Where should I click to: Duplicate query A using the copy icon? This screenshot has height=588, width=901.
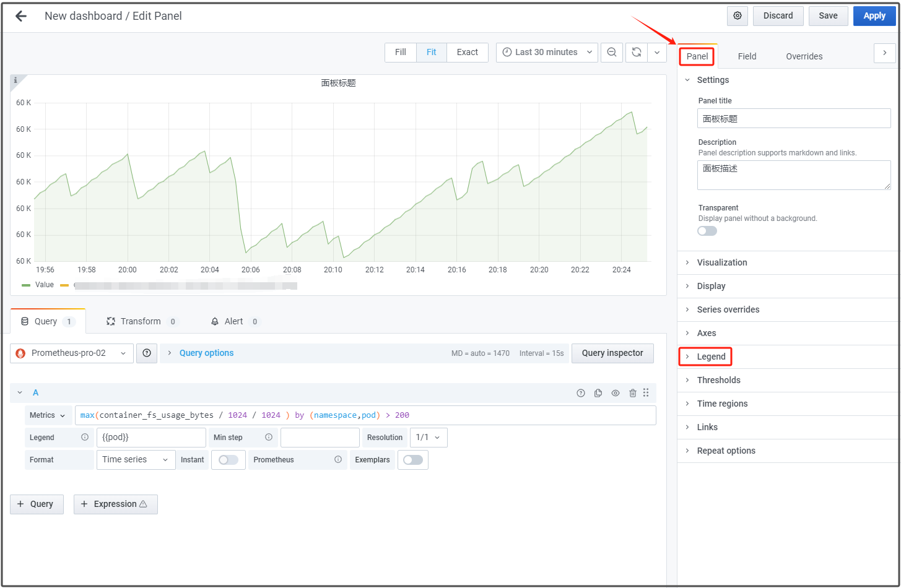(x=598, y=393)
